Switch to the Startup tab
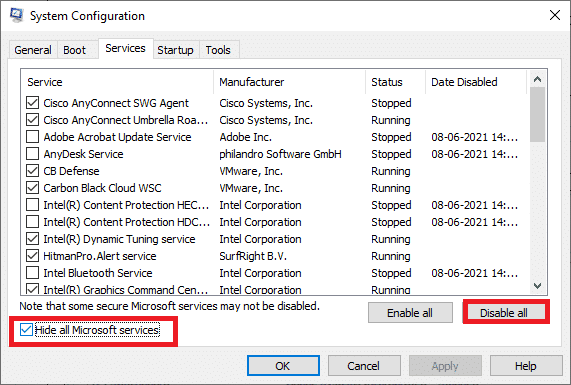 (x=175, y=50)
